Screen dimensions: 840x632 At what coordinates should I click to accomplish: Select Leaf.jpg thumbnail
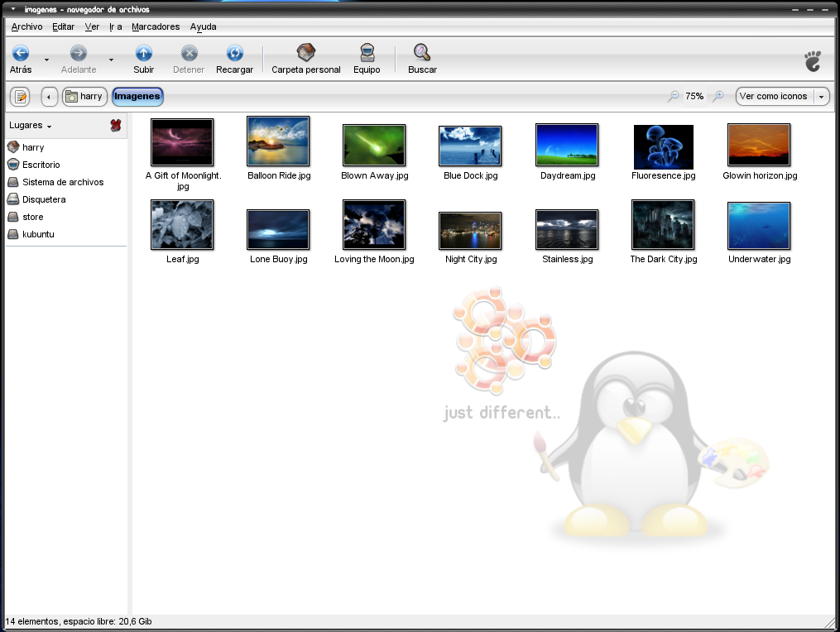point(182,224)
